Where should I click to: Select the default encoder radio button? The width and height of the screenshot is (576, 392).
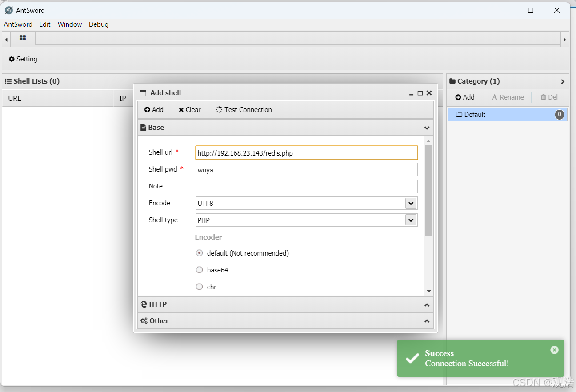(199, 253)
